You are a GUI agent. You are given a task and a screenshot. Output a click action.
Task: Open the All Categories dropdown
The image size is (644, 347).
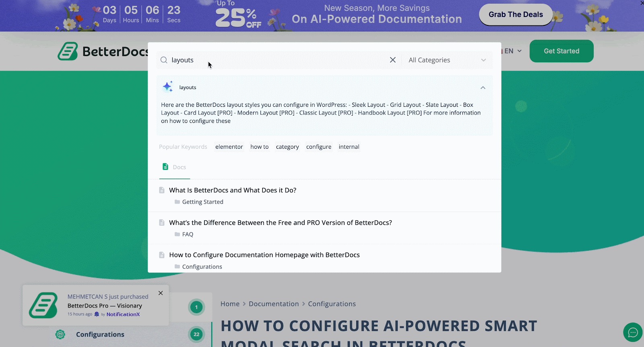pos(447,60)
